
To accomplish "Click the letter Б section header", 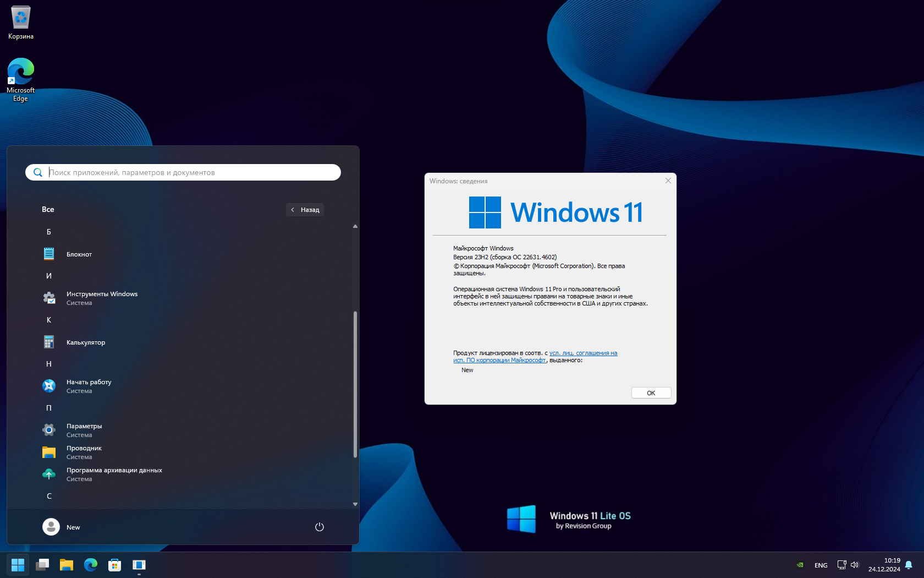I will 49,232.
